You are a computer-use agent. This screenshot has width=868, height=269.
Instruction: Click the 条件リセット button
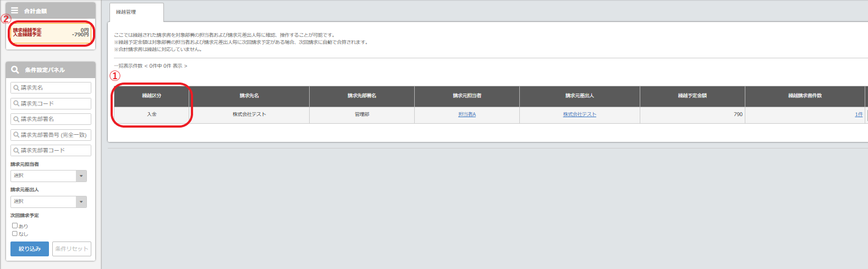72,249
